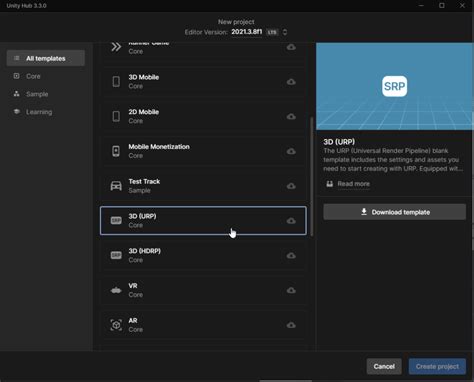This screenshot has height=382, width=474.
Task: Click the Mobile Monetization phone icon
Action: (116, 151)
